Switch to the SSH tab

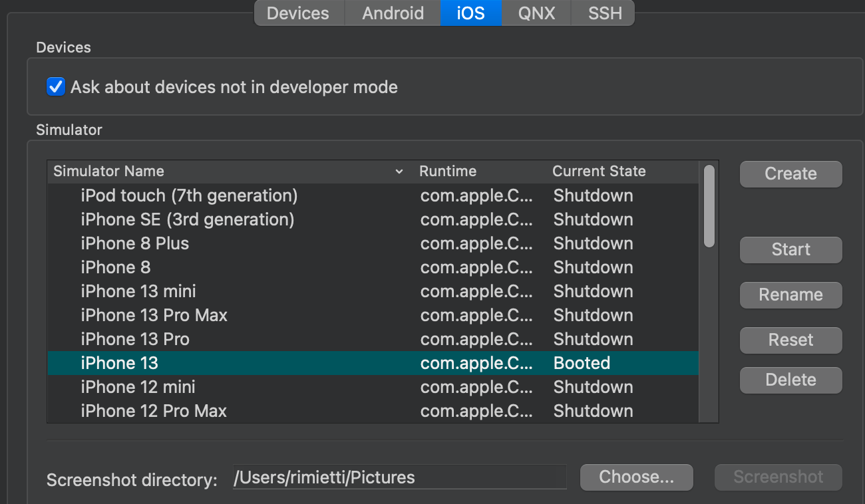tap(605, 13)
